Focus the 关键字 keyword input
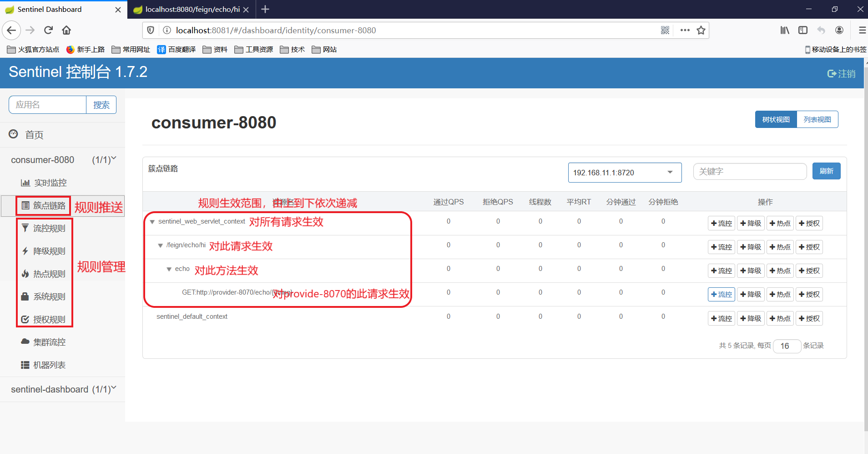 (x=750, y=172)
